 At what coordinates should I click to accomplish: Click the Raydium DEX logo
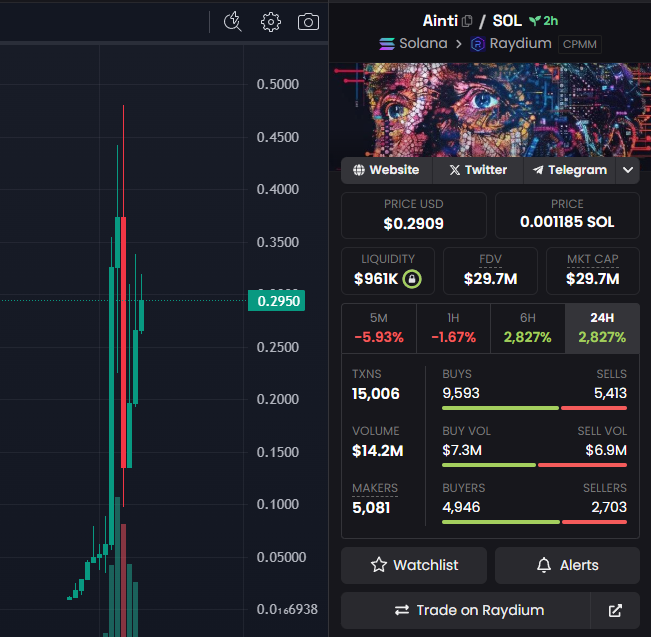point(477,44)
